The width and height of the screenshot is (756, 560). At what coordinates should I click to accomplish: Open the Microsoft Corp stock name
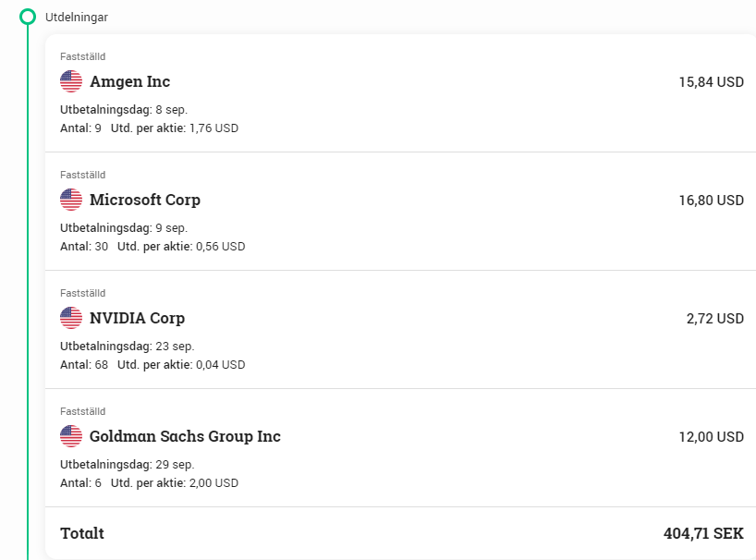(x=144, y=200)
